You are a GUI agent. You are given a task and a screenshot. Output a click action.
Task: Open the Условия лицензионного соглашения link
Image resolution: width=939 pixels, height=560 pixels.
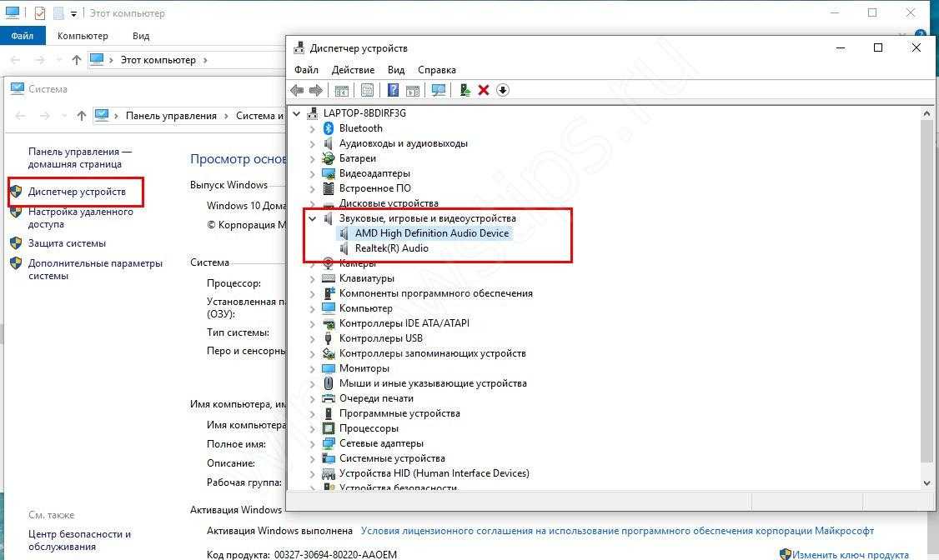[x=617, y=531]
